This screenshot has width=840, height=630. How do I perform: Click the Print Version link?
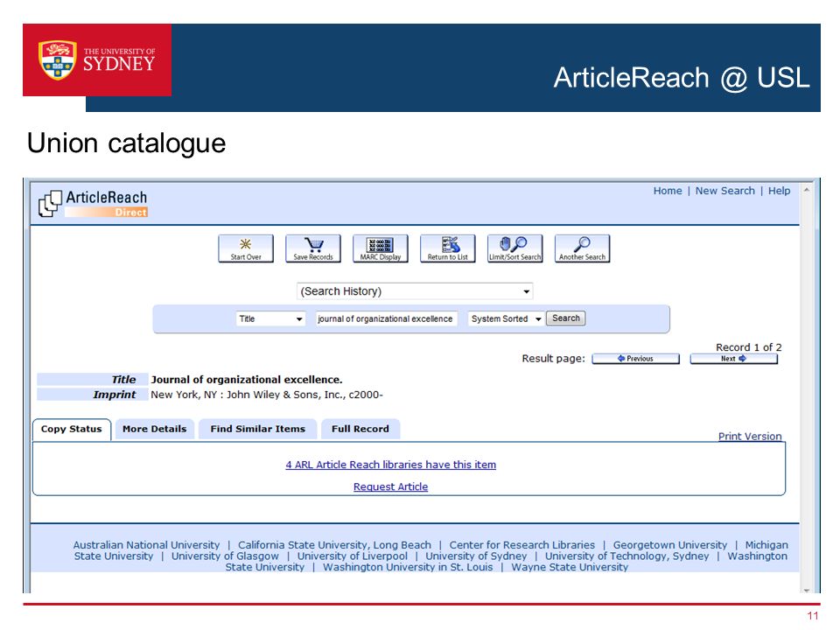point(750,436)
